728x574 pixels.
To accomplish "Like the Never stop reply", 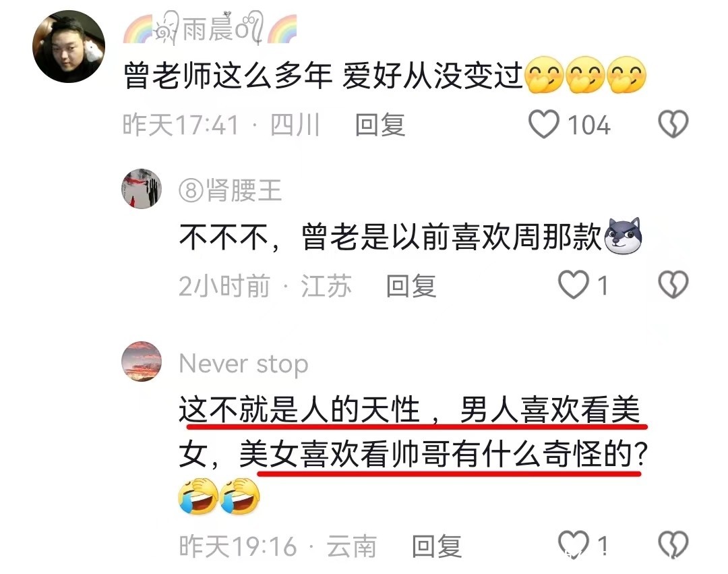I will click(x=574, y=544).
